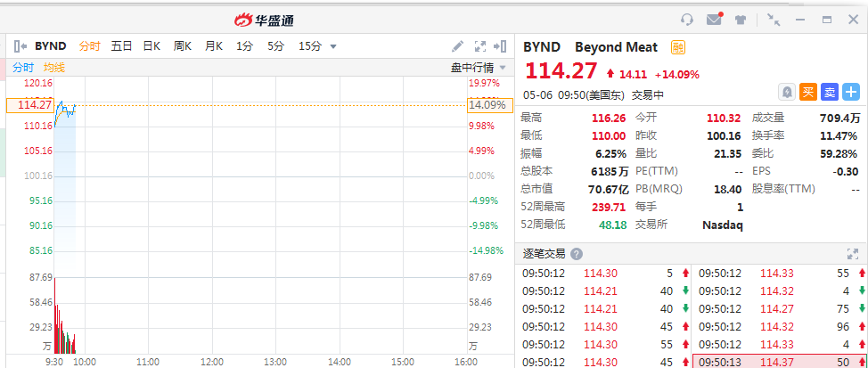This screenshot has height=368, width=868.
Task: Select the trade row with volume 75
Action: 780,308
